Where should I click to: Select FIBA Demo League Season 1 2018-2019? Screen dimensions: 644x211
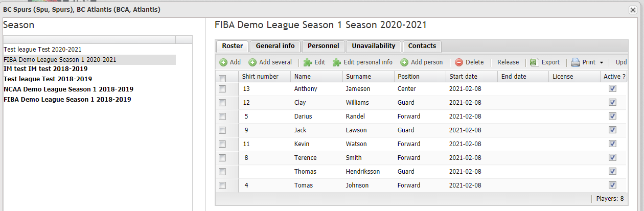click(67, 99)
